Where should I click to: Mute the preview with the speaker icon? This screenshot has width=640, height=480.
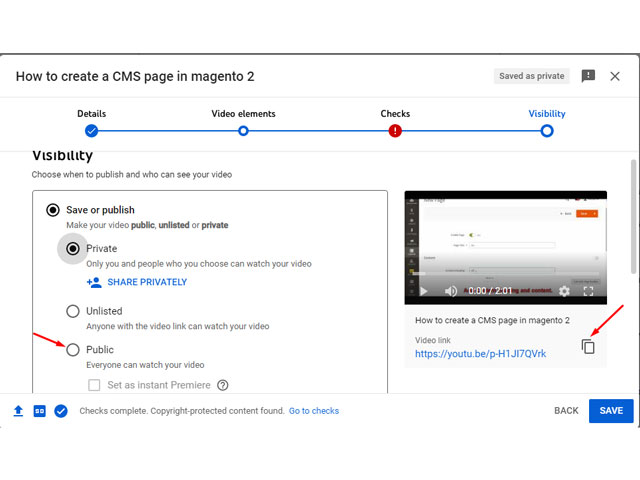pyautogui.click(x=451, y=291)
